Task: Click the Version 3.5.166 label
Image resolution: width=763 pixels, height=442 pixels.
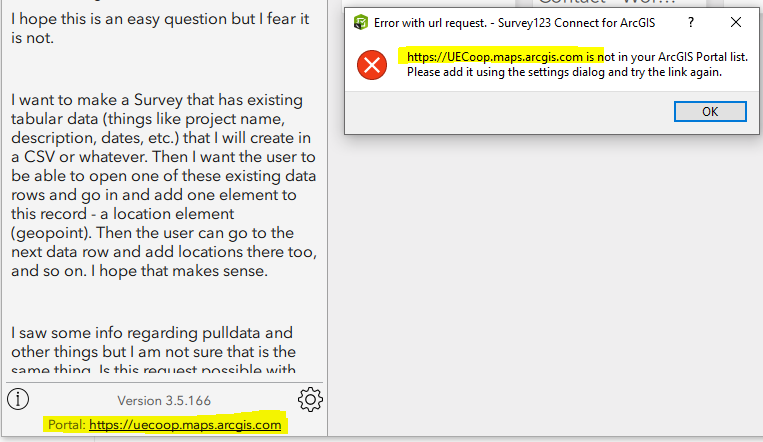Action: point(164,401)
